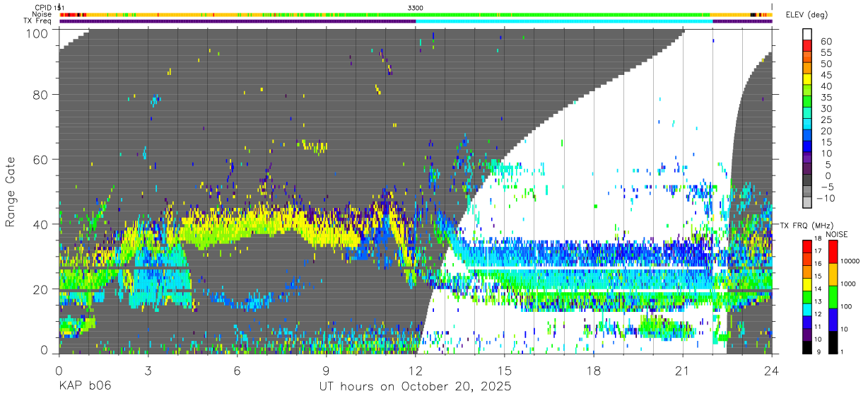Click the "TX Freq" row label beside top strip
Image resolution: width=868 pixels, height=401 pixels.
pyautogui.click(x=38, y=21)
